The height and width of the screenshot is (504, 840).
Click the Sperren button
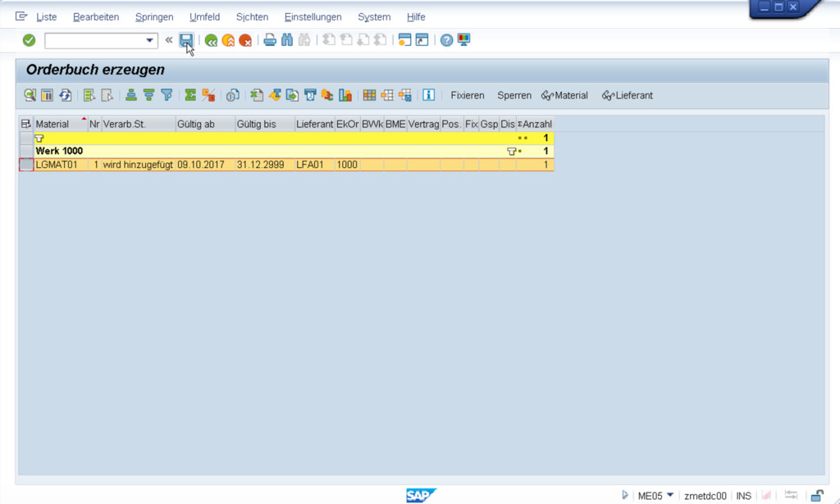pos(514,95)
